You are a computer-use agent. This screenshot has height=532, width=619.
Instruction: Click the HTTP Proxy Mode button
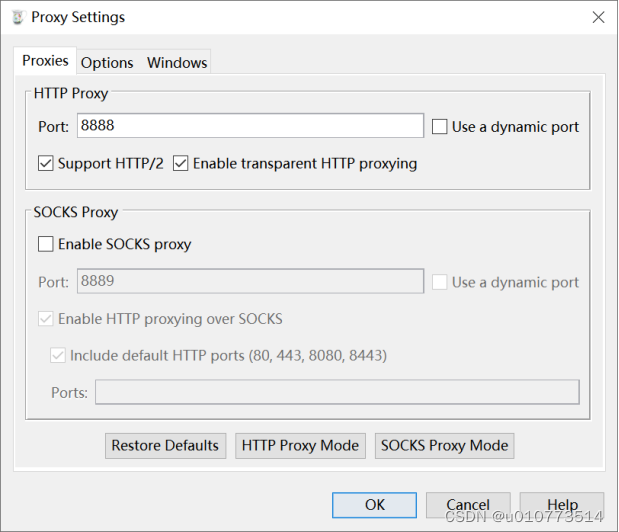300,446
